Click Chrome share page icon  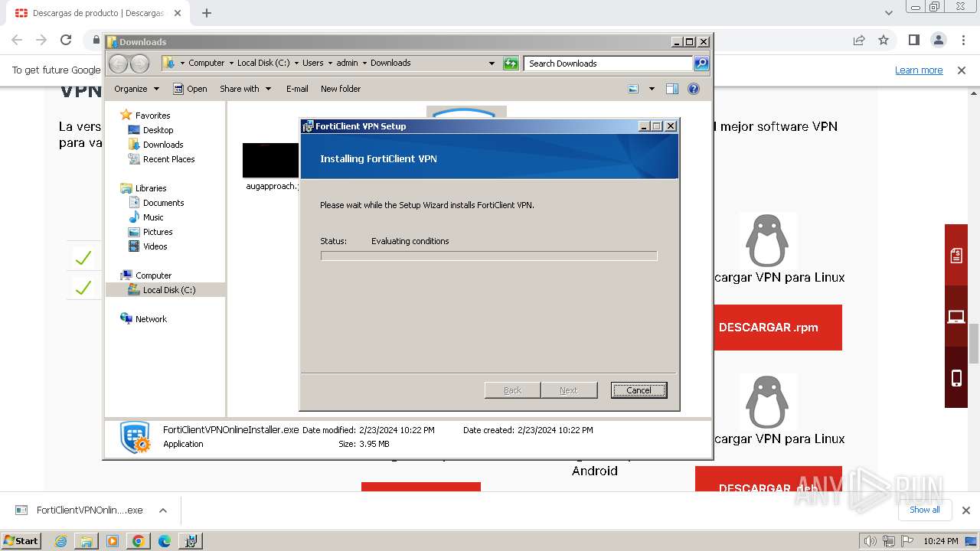(859, 40)
